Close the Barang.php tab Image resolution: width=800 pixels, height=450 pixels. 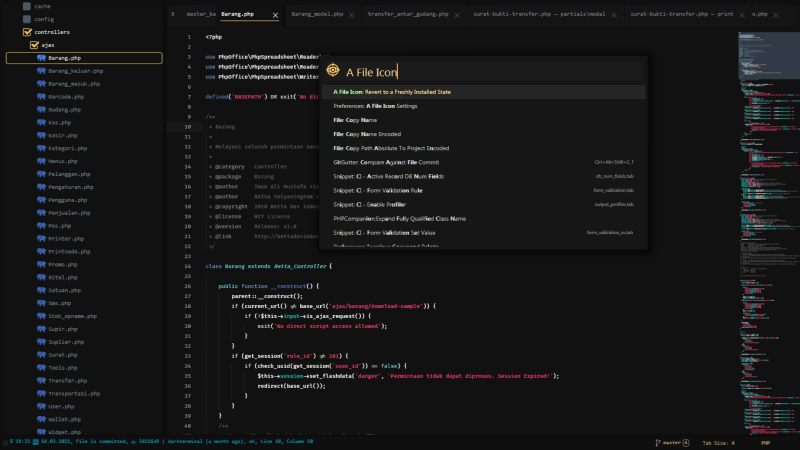pyautogui.click(x=276, y=15)
